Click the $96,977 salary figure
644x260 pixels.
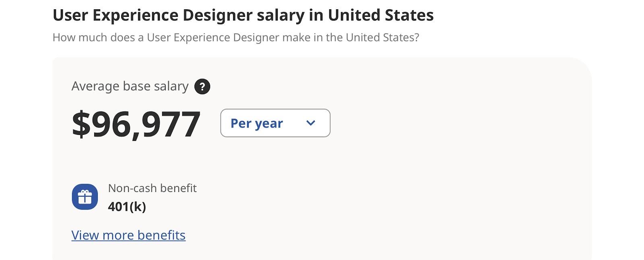click(136, 124)
